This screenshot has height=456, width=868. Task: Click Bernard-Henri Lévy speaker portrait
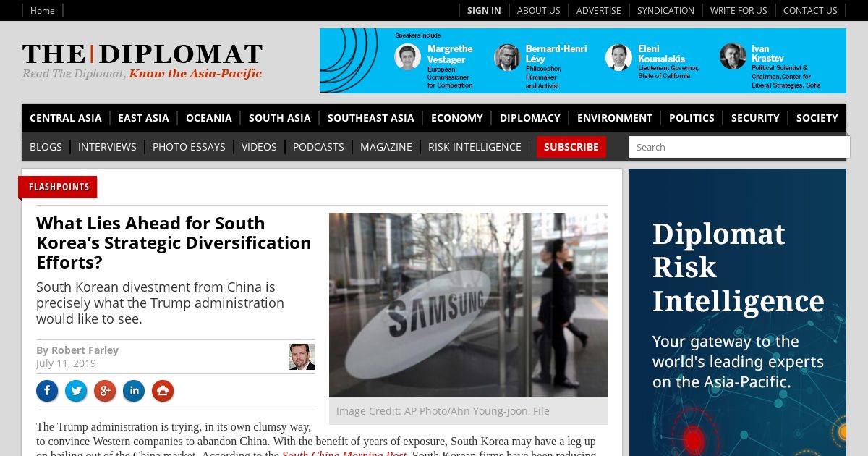507,57
